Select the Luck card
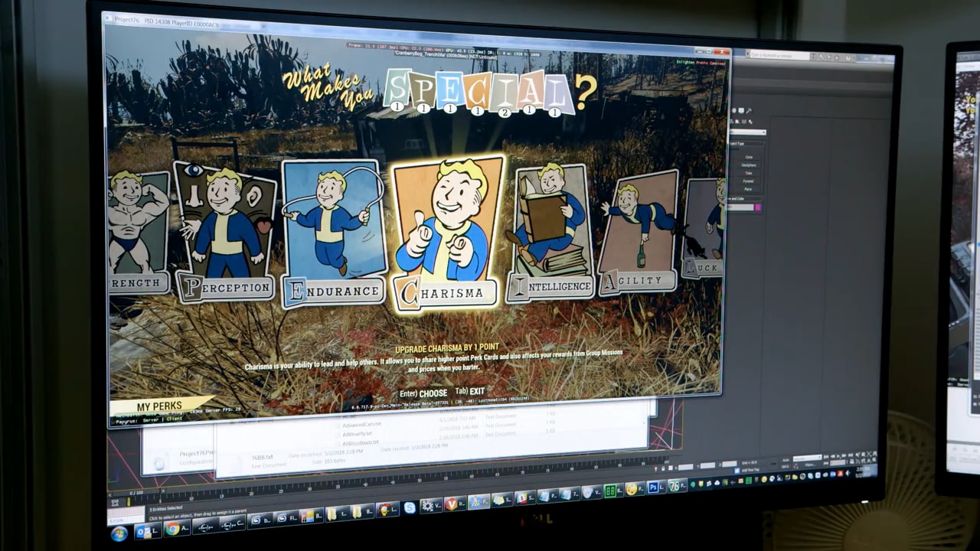Image resolution: width=980 pixels, height=551 pixels. coord(703,228)
